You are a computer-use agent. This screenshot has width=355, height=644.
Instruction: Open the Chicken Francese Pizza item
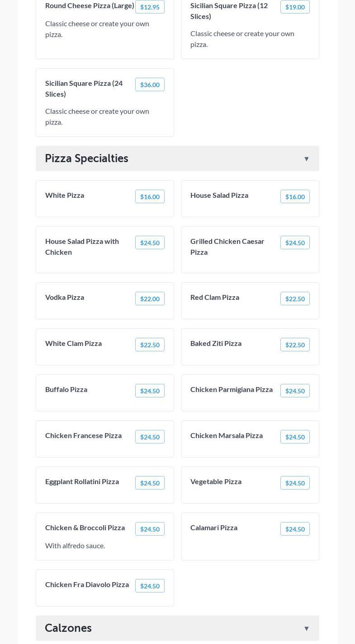[x=84, y=436]
